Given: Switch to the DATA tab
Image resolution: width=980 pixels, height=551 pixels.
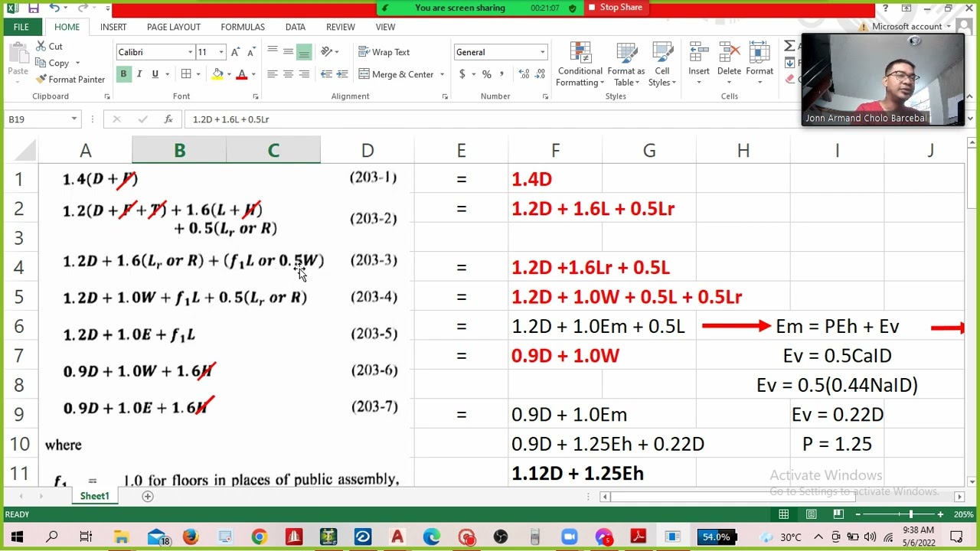Looking at the screenshot, I should point(296,27).
